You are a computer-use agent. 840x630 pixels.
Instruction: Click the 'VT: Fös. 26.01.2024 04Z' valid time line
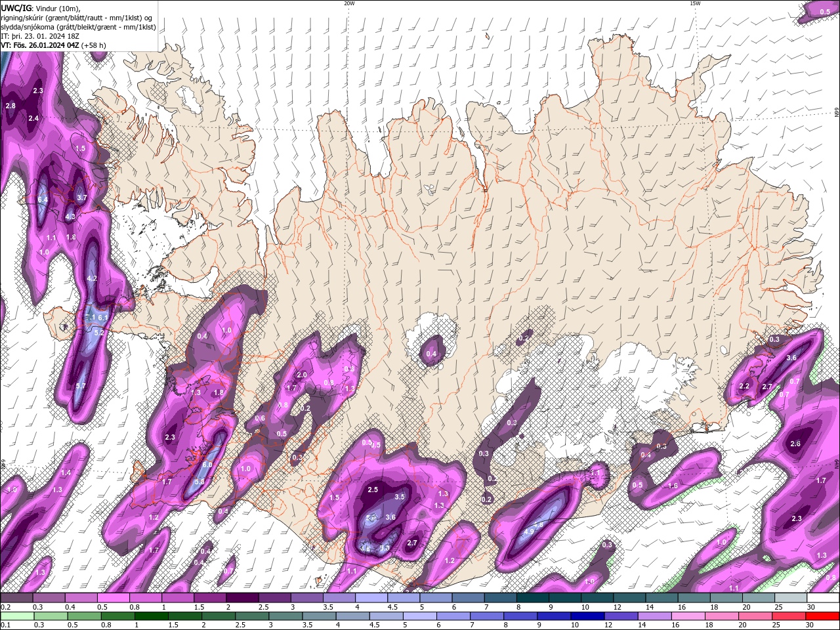(x=41, y=45)
